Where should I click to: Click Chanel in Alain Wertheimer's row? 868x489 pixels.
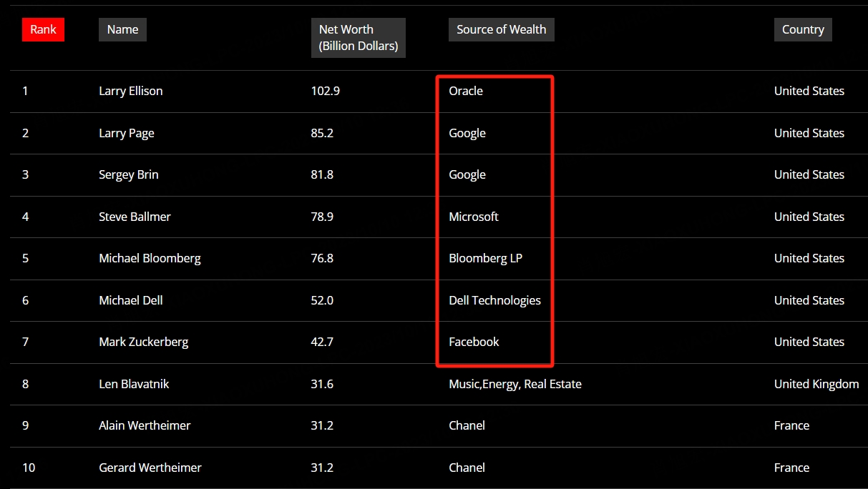[467, 425]
